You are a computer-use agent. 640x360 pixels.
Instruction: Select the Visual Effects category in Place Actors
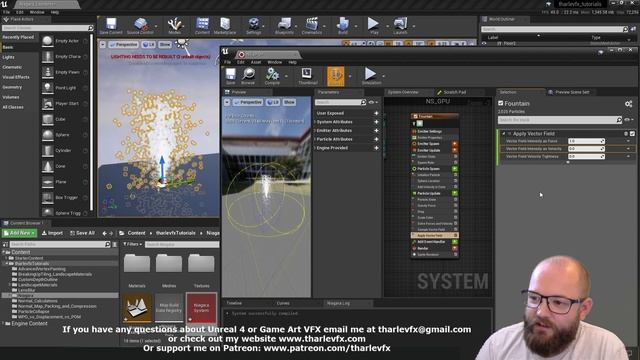click(16, 77)
